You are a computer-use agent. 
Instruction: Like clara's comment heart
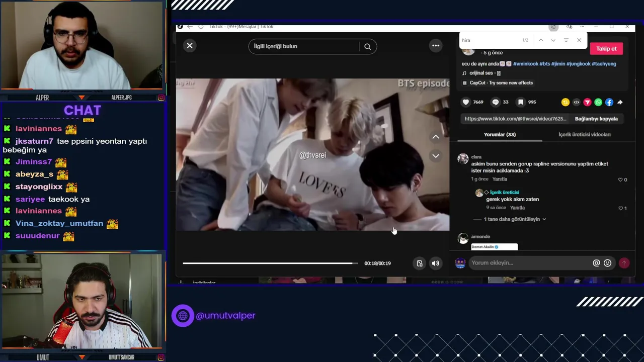tap(620, 179)
